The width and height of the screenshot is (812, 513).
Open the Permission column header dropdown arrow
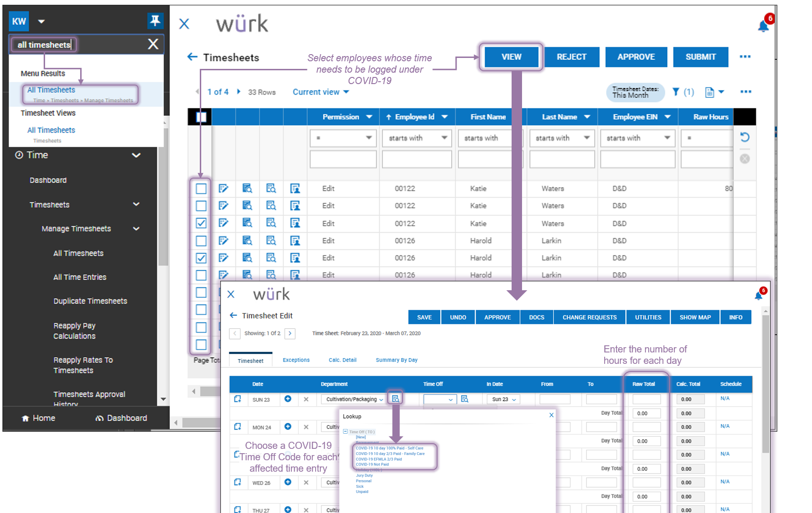tap(369, 117)
